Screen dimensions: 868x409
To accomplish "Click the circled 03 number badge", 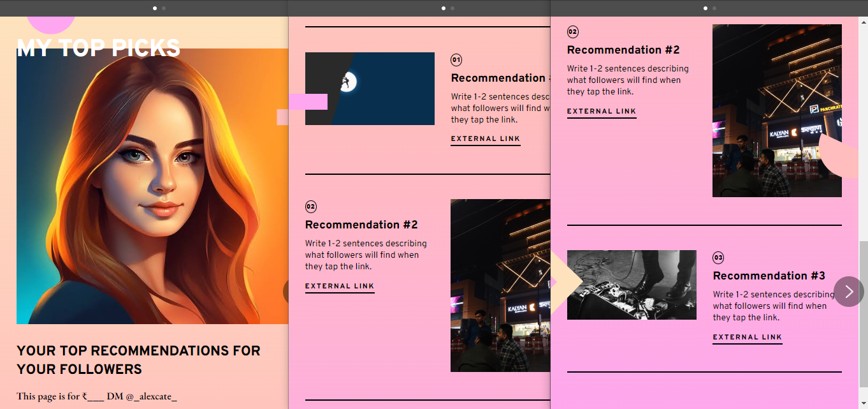I will coord(718,258).
